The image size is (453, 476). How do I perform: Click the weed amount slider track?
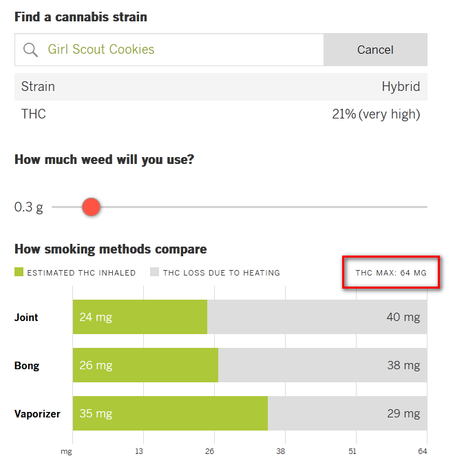click(x=240, y=207)
